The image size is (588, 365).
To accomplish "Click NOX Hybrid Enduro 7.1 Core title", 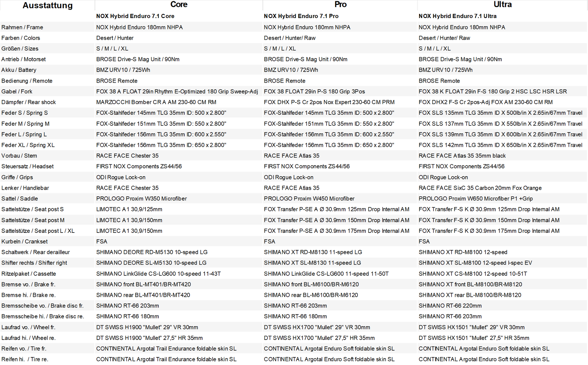I will 135,16.
